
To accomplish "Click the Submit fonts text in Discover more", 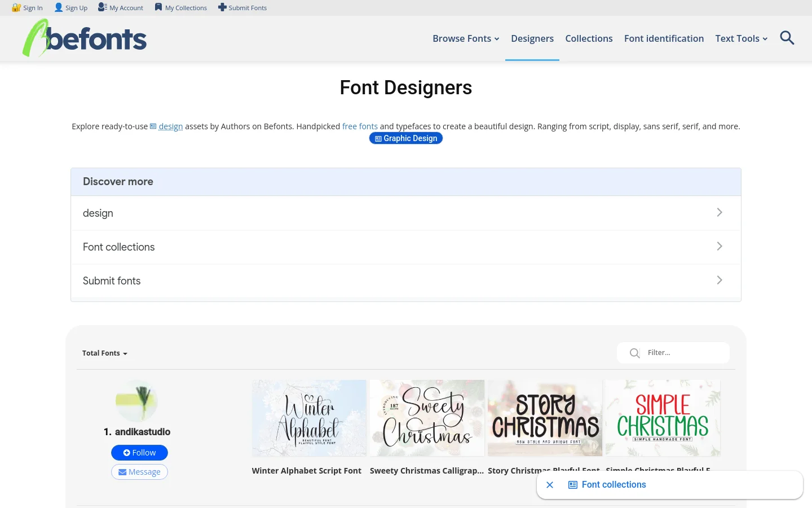I will [112, 281].
